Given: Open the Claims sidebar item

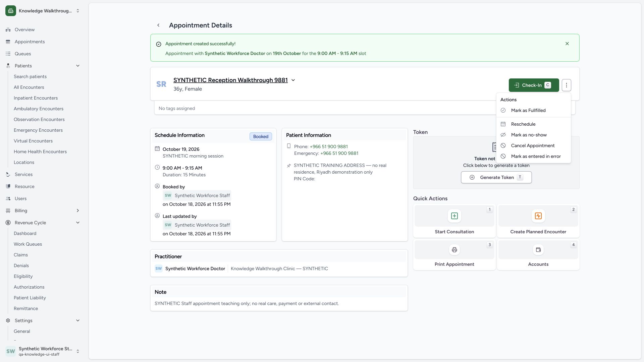Looking at the screenshot, I should 21,255.
